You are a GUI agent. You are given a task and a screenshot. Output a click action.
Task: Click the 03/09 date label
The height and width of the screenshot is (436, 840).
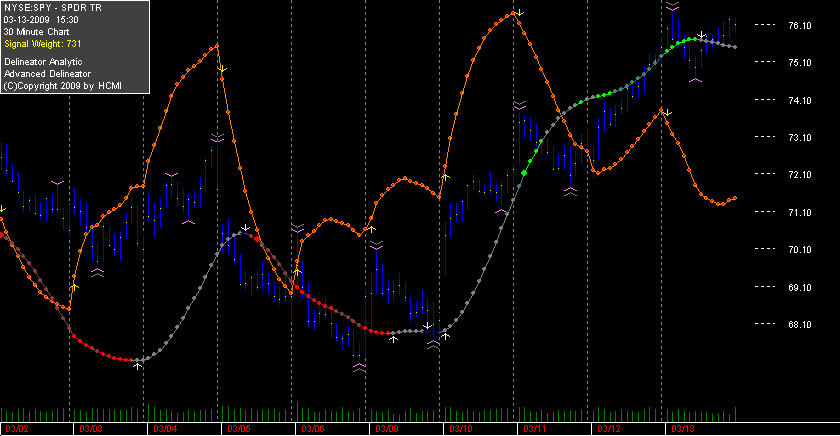pyautogui.click(x=386, y=429)
